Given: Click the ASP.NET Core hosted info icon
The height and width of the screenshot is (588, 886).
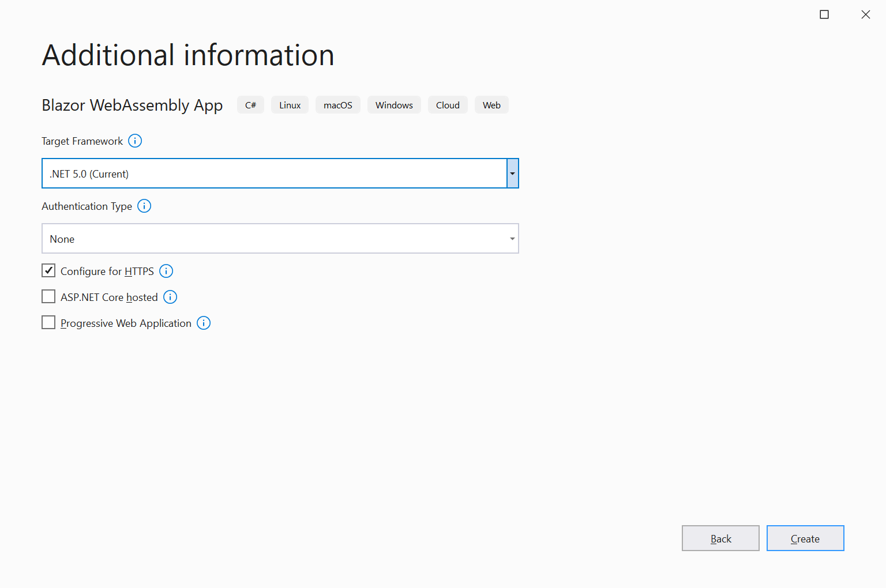Looking at the screenshot, I should click(170, 297).
